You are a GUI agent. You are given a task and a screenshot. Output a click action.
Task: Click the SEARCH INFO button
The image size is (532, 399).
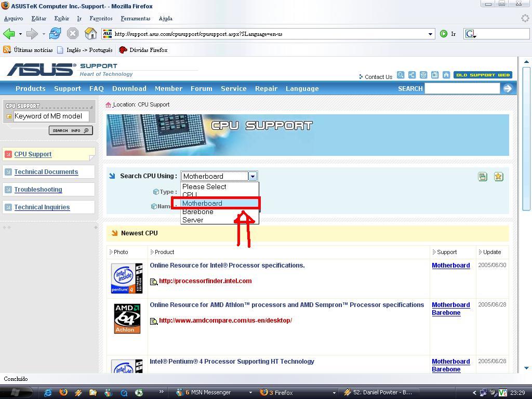[71, 130]
